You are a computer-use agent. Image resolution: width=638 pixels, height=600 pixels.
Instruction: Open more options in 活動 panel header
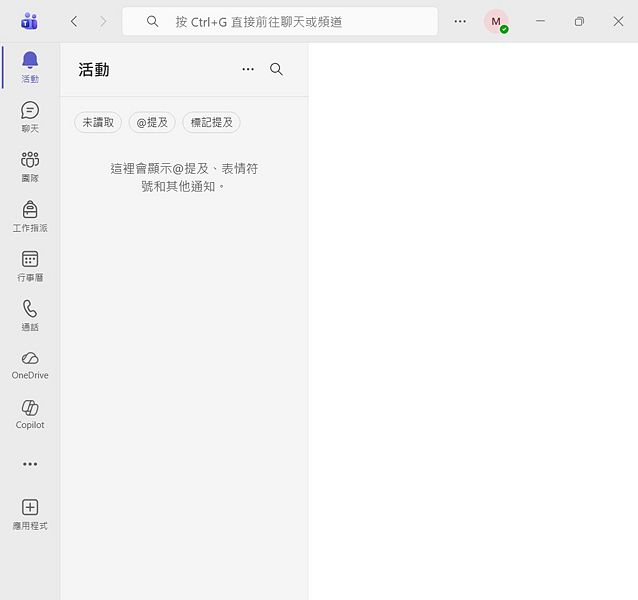pos(248,69)
